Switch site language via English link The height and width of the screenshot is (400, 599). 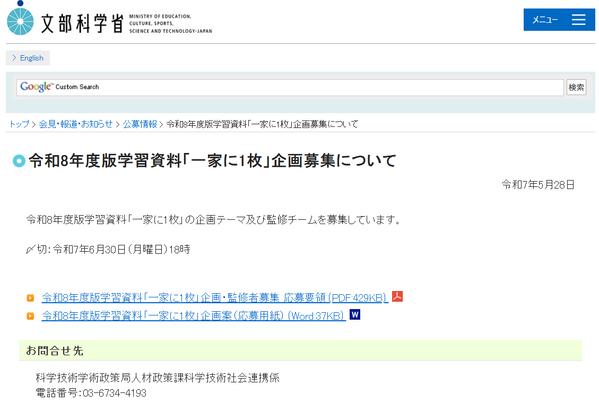pos(28,58)
